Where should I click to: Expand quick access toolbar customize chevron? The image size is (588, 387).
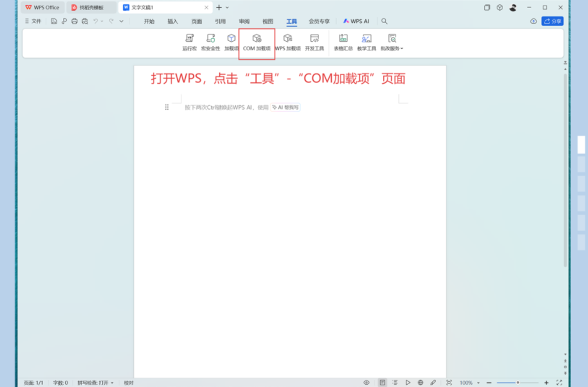[x=121, y=21]
